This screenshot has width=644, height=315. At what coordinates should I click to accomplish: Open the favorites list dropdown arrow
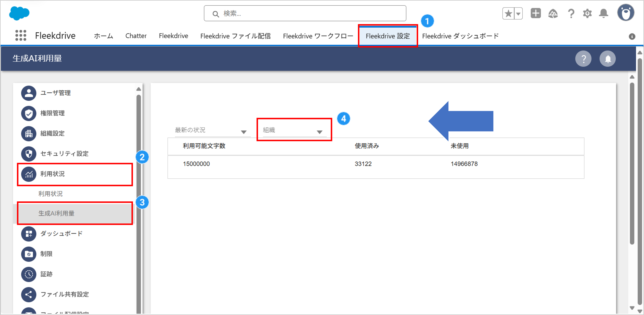point(519,13)
